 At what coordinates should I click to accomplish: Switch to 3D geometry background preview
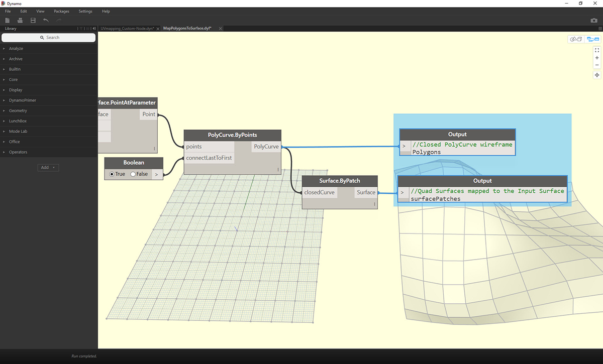575,39
